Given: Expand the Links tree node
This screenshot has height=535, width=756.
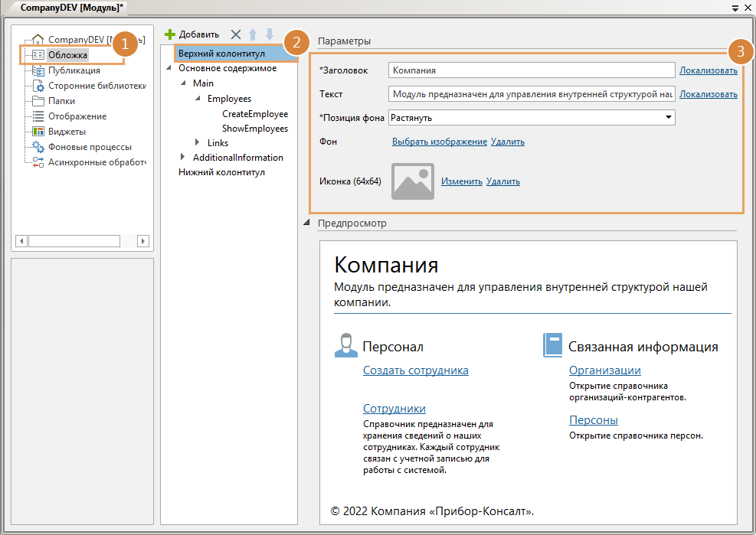Looking at the screenshot, I should click(x=198, y=143).
